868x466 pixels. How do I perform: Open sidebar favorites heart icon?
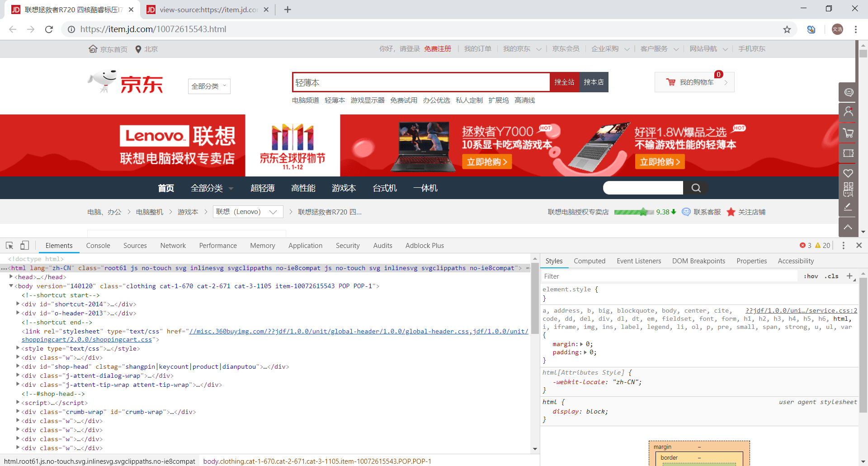[x=849, y=173]
